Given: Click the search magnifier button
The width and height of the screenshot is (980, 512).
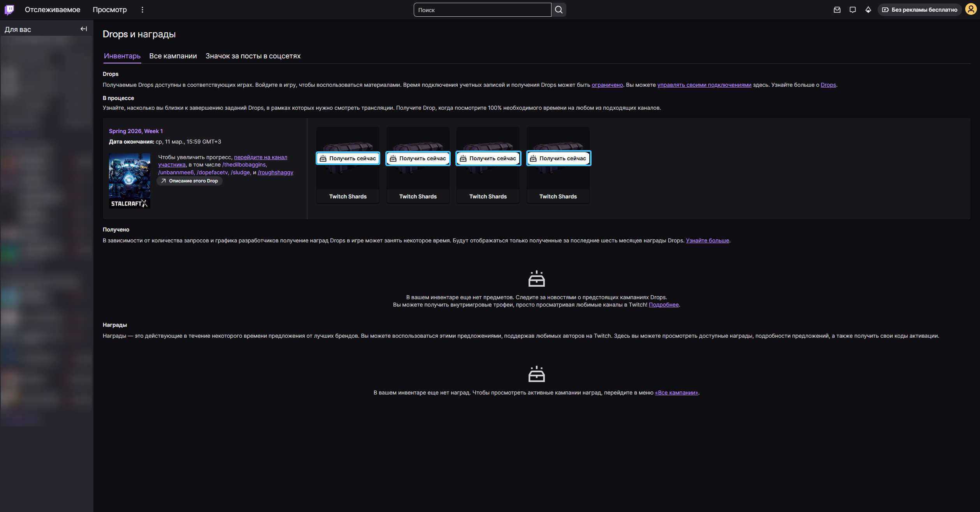Looking at the screenshot, I should tap(559, 10).
